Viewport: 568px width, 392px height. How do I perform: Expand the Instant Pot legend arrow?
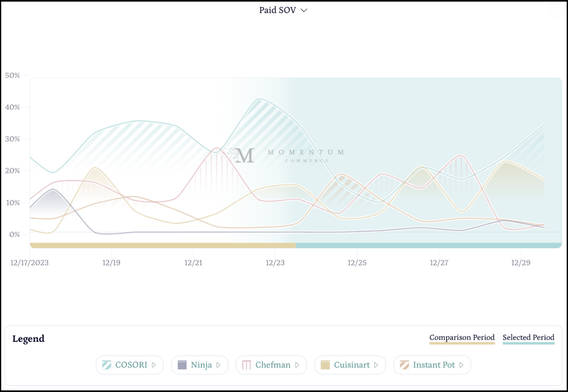tap(461, 365)
